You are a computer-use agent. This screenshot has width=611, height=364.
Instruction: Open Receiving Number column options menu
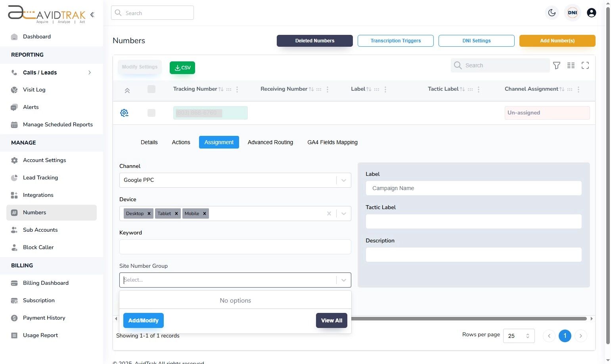point(328,90)
